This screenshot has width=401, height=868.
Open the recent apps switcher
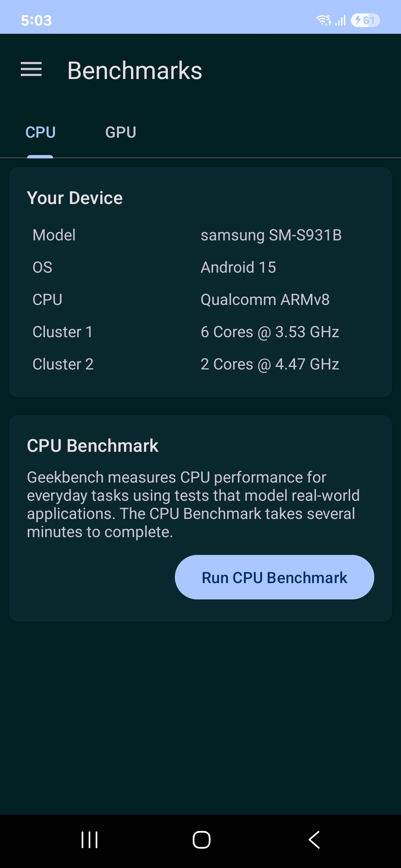[x=89, y=839]
